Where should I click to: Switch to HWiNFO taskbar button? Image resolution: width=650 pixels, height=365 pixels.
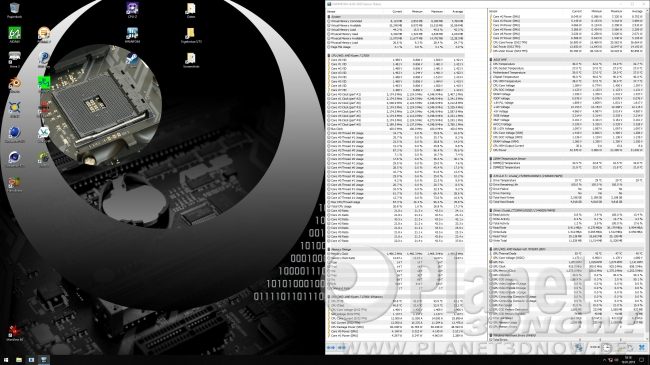point(44,360)
